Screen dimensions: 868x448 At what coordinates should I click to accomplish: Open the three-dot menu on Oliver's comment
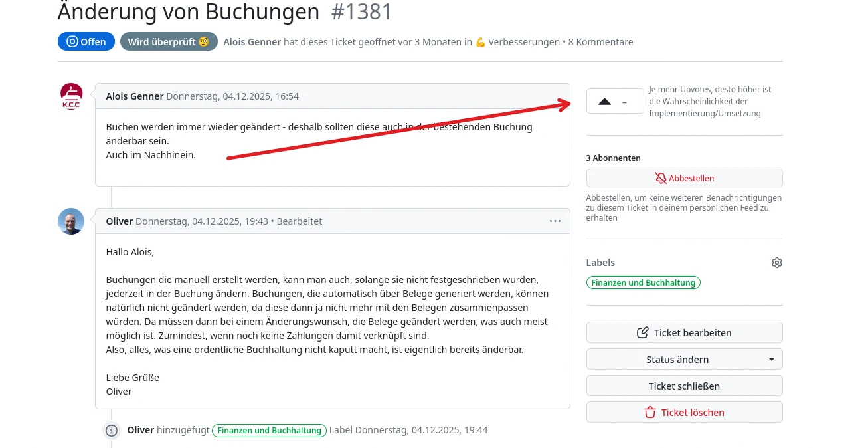click(555, 221)
